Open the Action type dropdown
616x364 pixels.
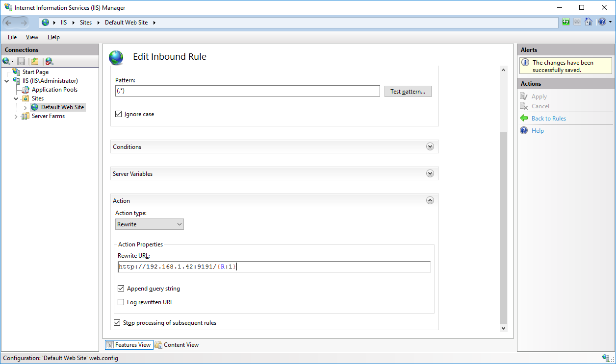tap(178, 224)
